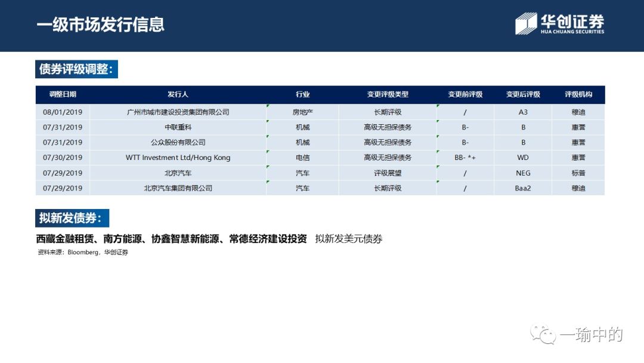Viewport: 644px width, 363px height.
Task: Click the 变更后评级 column header
Action: pos(523,94)
